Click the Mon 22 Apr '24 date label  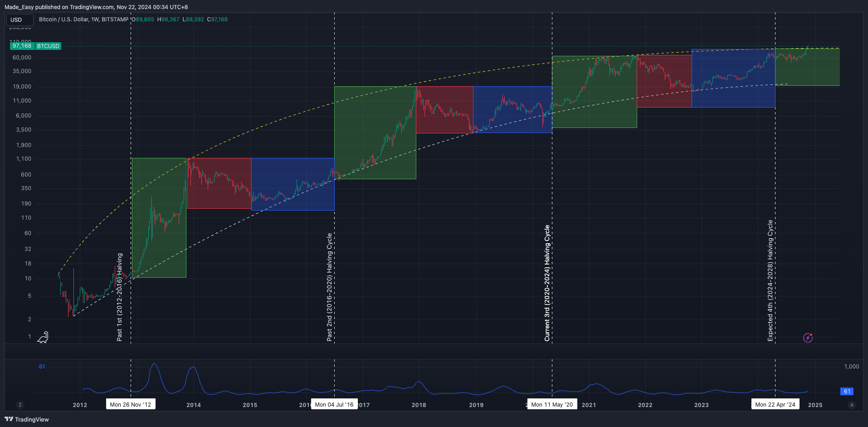pyautogui.click(x=775, y=404)
